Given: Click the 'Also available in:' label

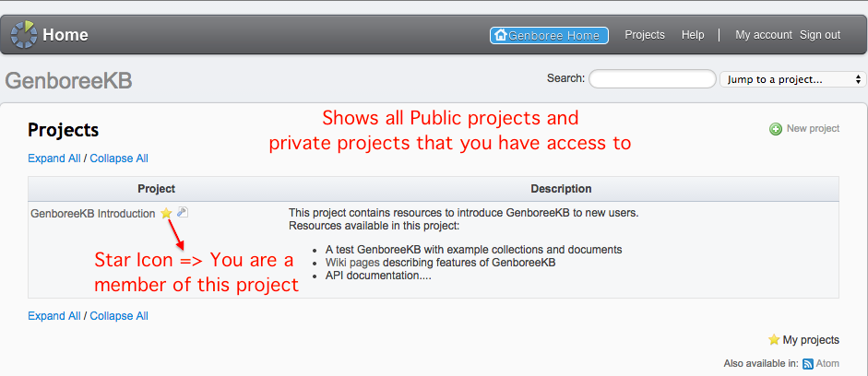Looking at the screenshot, I should tap(761, 364).
